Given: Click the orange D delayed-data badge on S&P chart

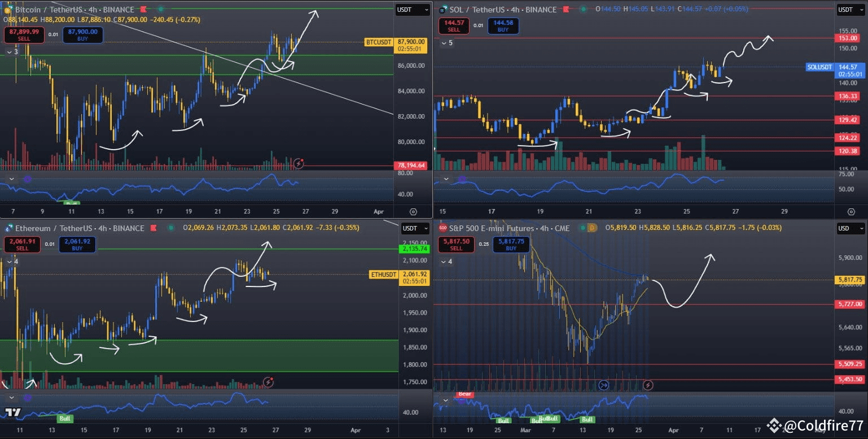Looking at the screenshot, I should 592,228.
